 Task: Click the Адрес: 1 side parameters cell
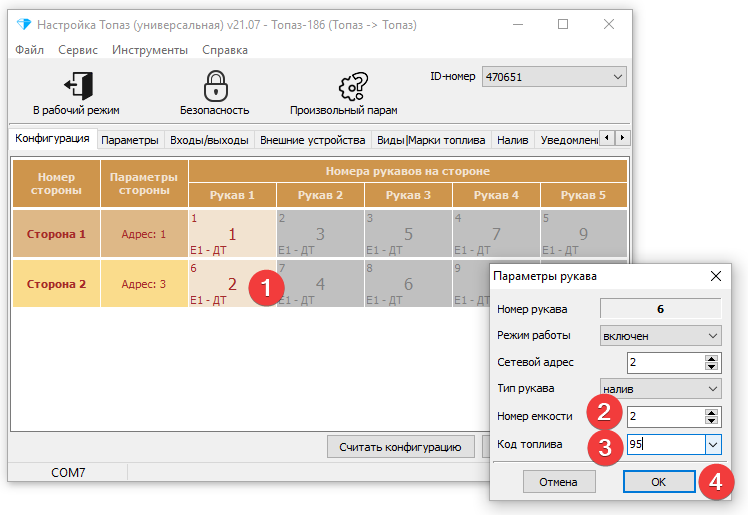point(144,234)
